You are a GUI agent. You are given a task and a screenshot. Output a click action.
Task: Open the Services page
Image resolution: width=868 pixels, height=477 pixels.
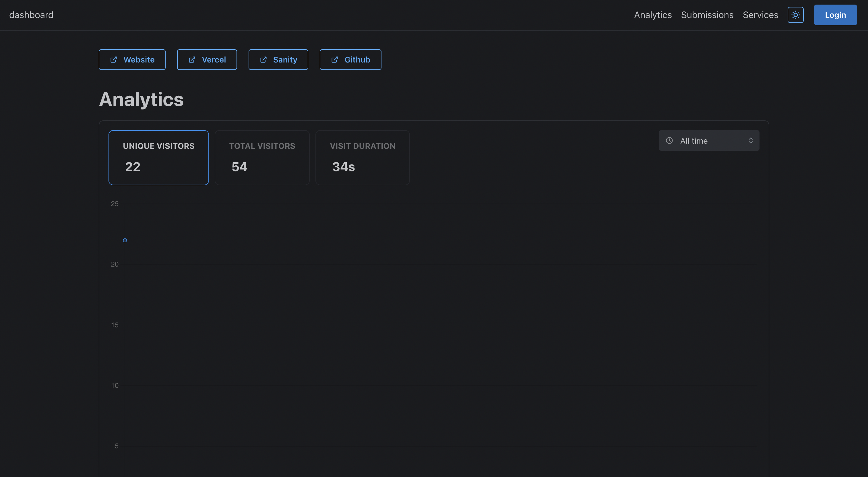tap(760, 15)
